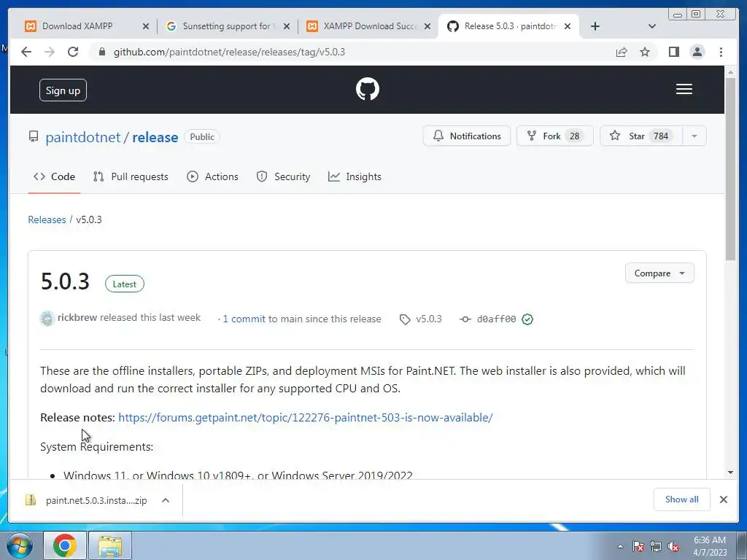Viewport: 747px width, 560px height.
Task: Open Windows Explorer from taskbar
Action: pos(110,545)
